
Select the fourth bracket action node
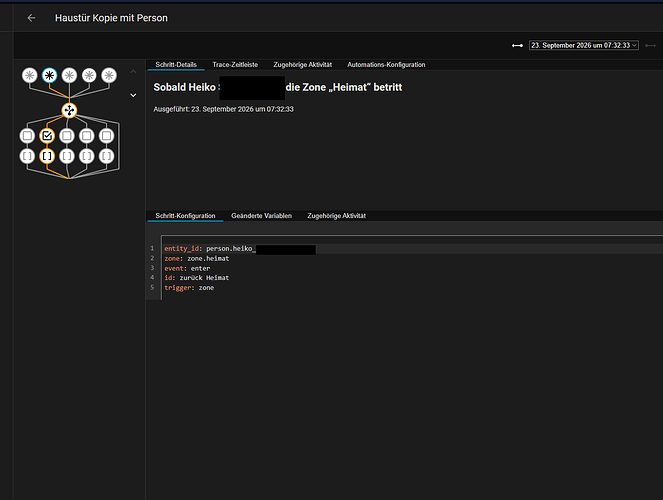click(x=87, y=156)
